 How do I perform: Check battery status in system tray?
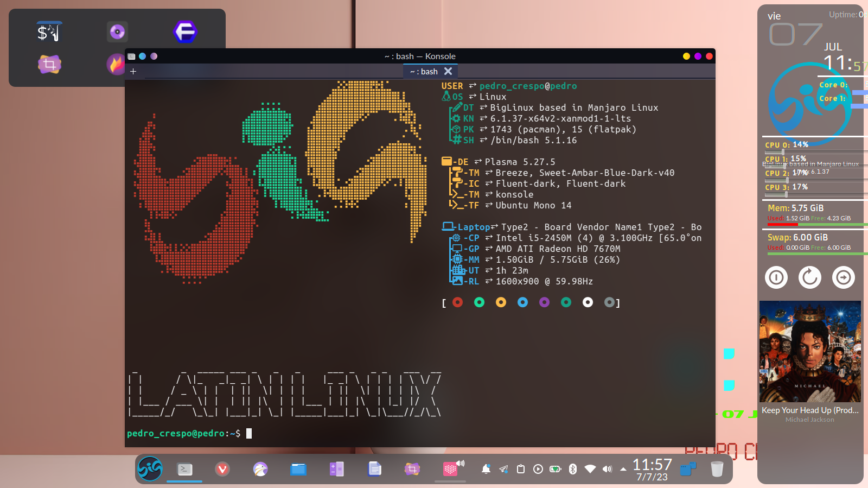point(556,469)
